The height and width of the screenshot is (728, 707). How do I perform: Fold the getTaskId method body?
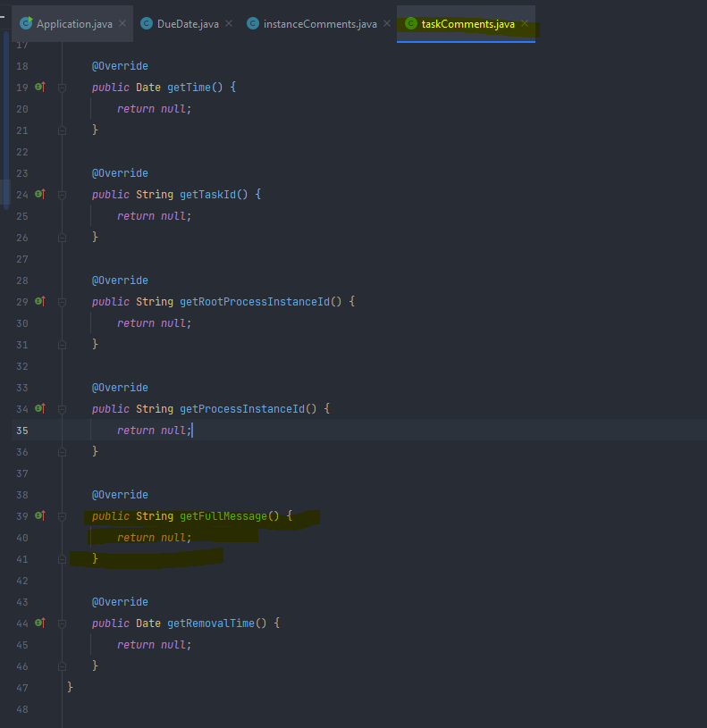pyautogui.click(x=62, y=195)
